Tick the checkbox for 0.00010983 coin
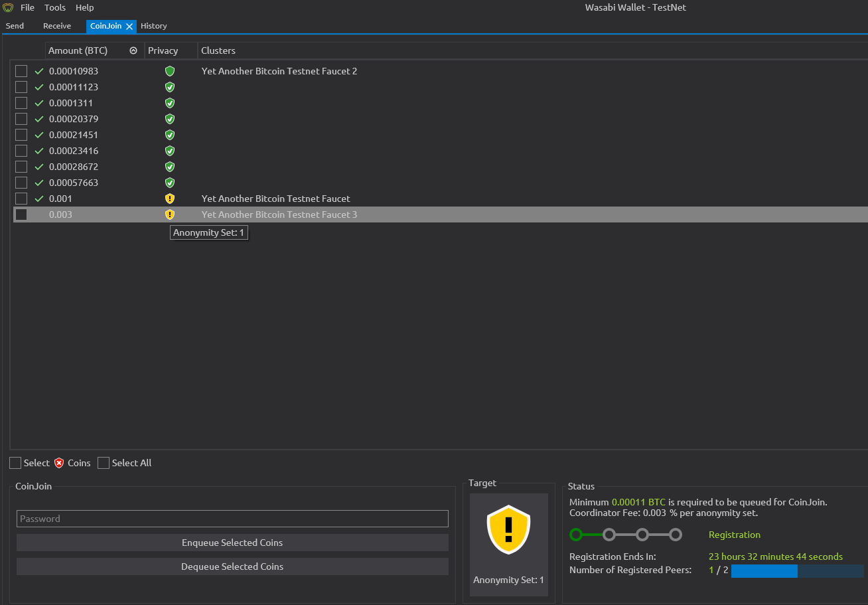Image resolution: width=868 pixels, height=605 pixels. click(21, 71)
